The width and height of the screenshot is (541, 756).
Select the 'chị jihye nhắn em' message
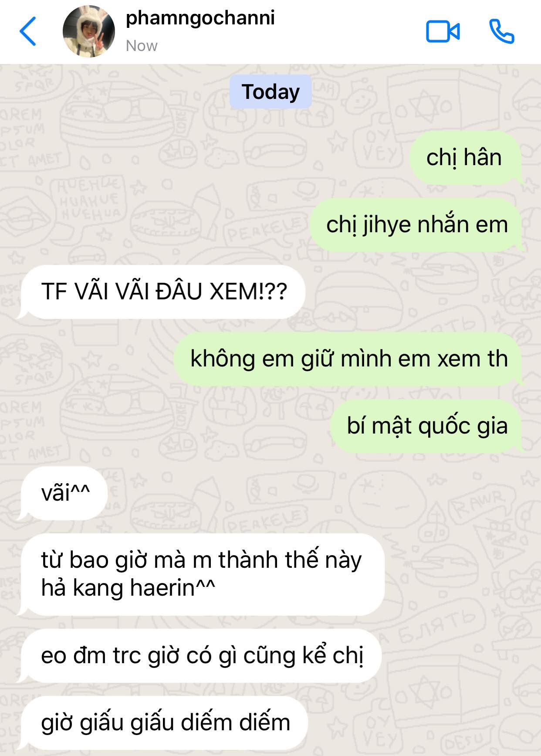click(417, 225)
